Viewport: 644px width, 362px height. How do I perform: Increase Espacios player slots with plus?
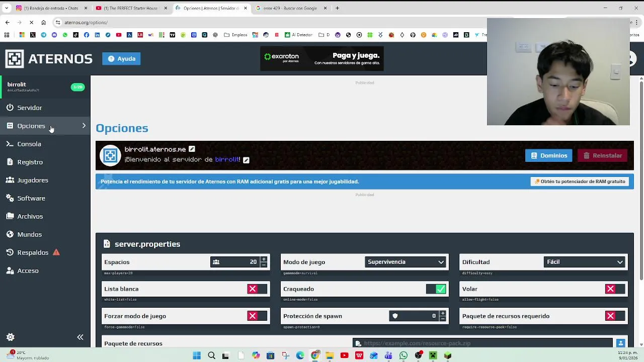tap(264, 259)
